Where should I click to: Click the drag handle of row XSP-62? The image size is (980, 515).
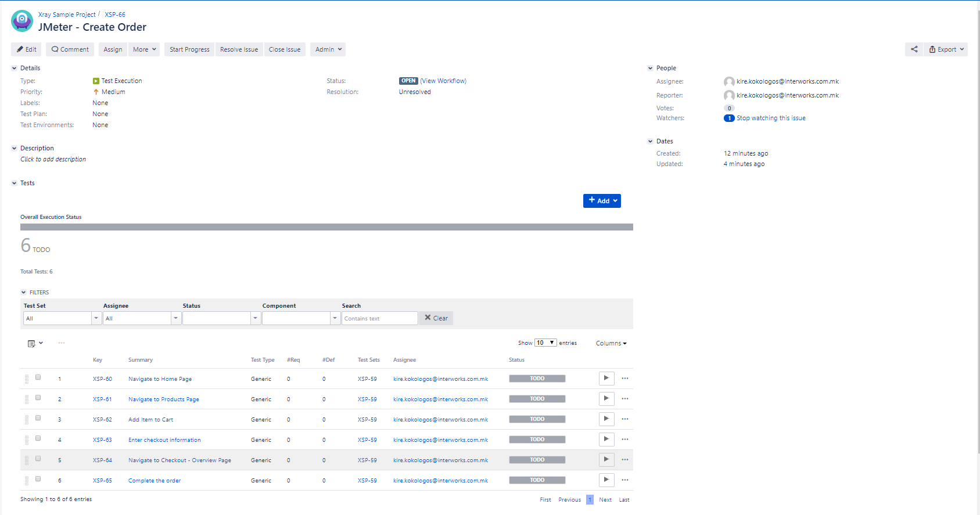27,420
